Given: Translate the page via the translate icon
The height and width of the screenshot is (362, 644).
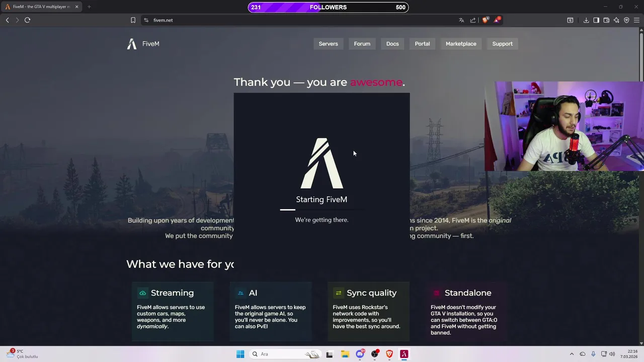Looking at the screenshot, I should [x=461, y=20].
